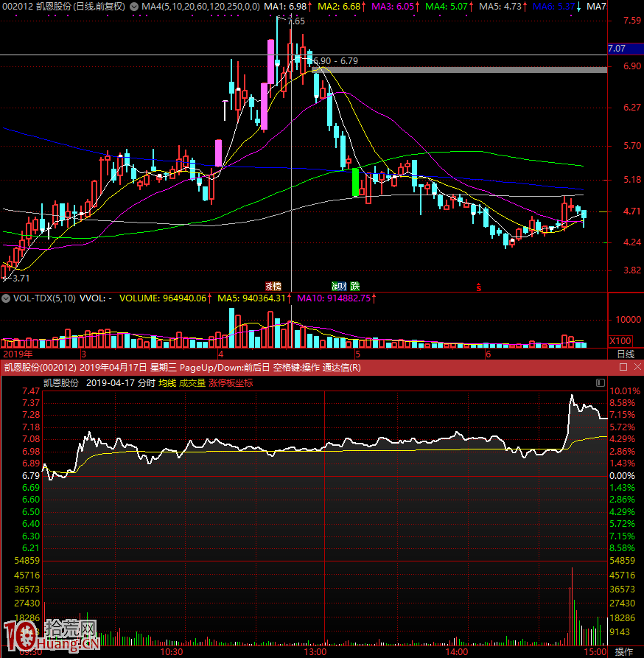Toggle the 涨停板坐标 limit-up coordinates
Image resolution: width=644 pixels, height=658 pixels.
[231, 383]
